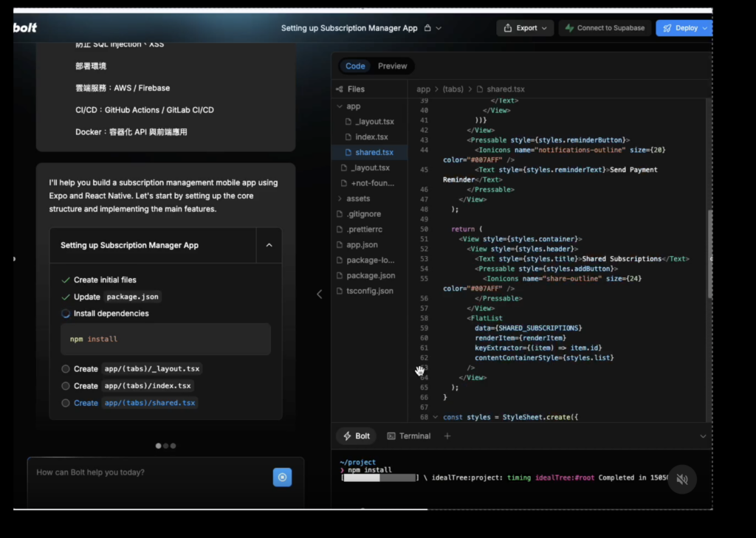Click the Create app/(tabs)/index.tsx step
The height and width of the screenshot is (538, 756).
(x=128, y=386)
